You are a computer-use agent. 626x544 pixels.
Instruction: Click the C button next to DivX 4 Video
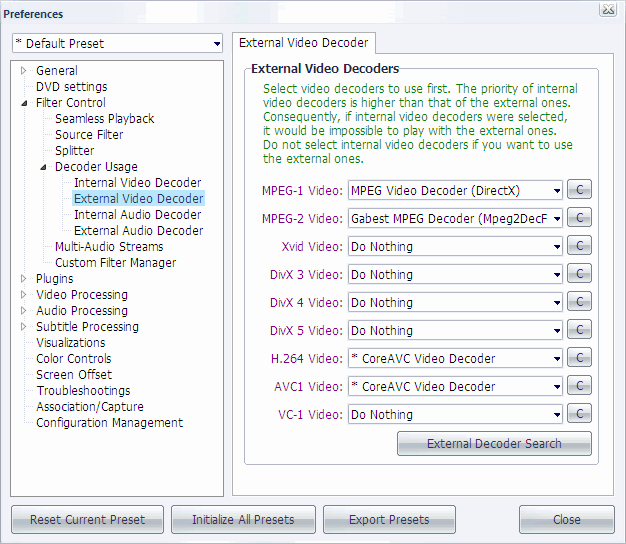pos(579,302)
